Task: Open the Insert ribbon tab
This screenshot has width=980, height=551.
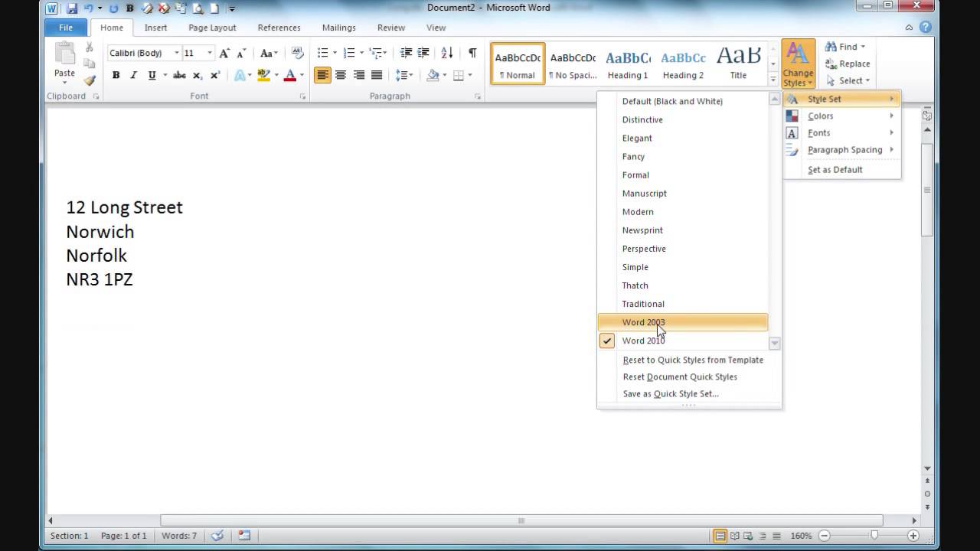Action: pos(155,28)
